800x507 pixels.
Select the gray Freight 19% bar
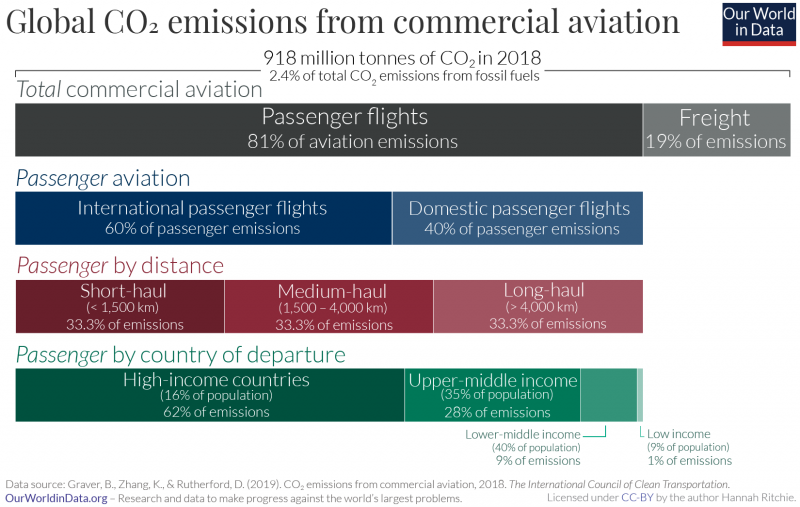(716, 129)
